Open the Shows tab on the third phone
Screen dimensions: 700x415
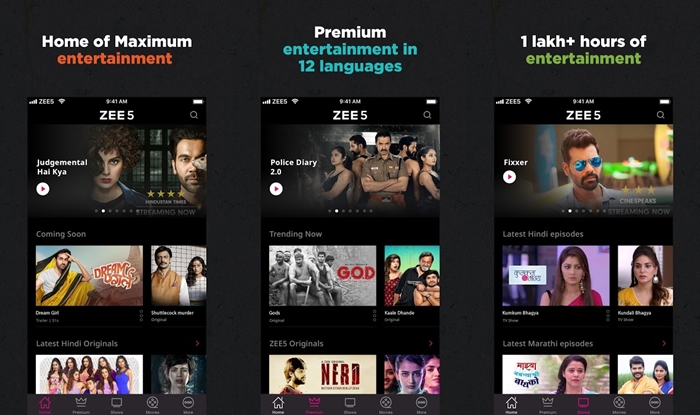[583, 405]
